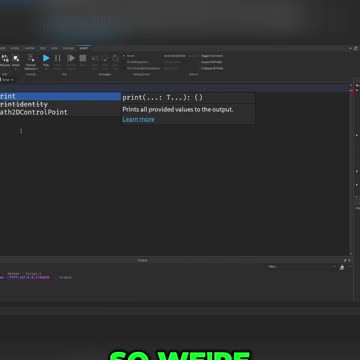This screenshot has width=360, height=360.
Task: Select the Never break-on-exceptions option
Action: (129, 56)
